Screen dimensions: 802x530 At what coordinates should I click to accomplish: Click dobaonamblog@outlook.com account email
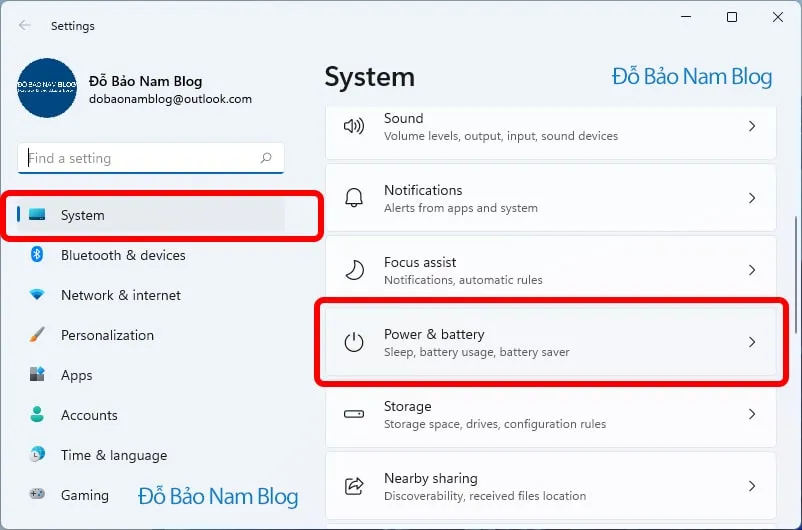tap(170, 99)
